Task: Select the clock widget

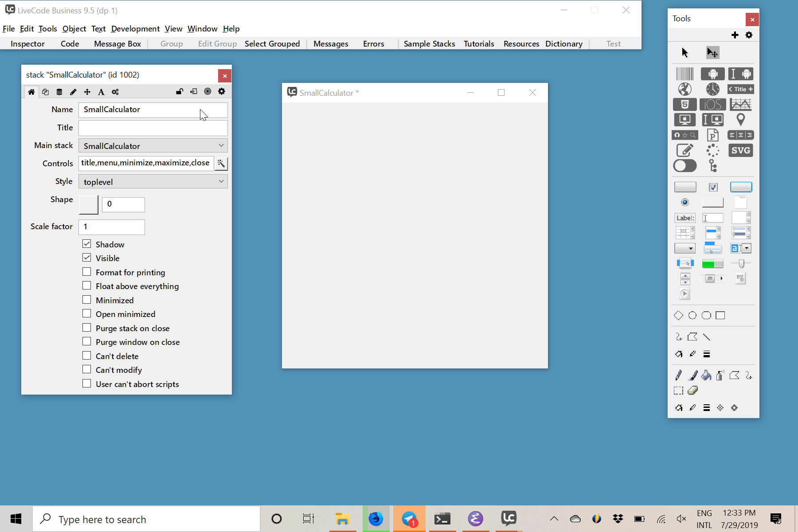Action: 712,89
